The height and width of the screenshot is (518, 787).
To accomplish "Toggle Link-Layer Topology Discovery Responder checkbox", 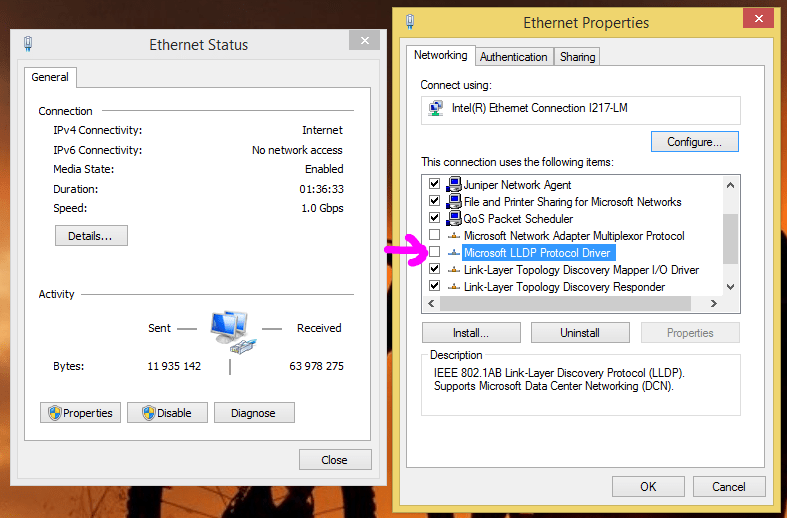I will (435, 286).
